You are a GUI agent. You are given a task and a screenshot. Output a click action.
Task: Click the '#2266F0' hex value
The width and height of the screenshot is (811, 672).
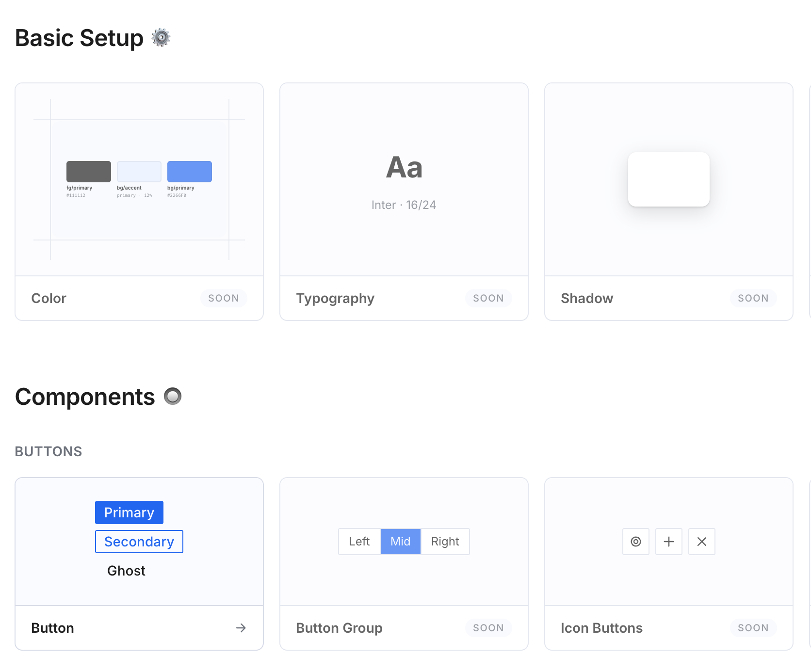click(177, 195)
